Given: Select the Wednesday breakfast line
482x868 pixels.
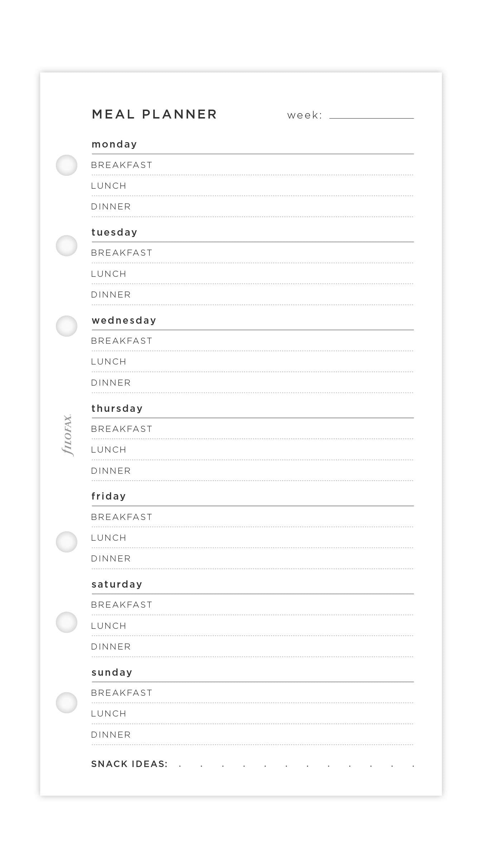Looking at the screenshot, I should (252, 341).
